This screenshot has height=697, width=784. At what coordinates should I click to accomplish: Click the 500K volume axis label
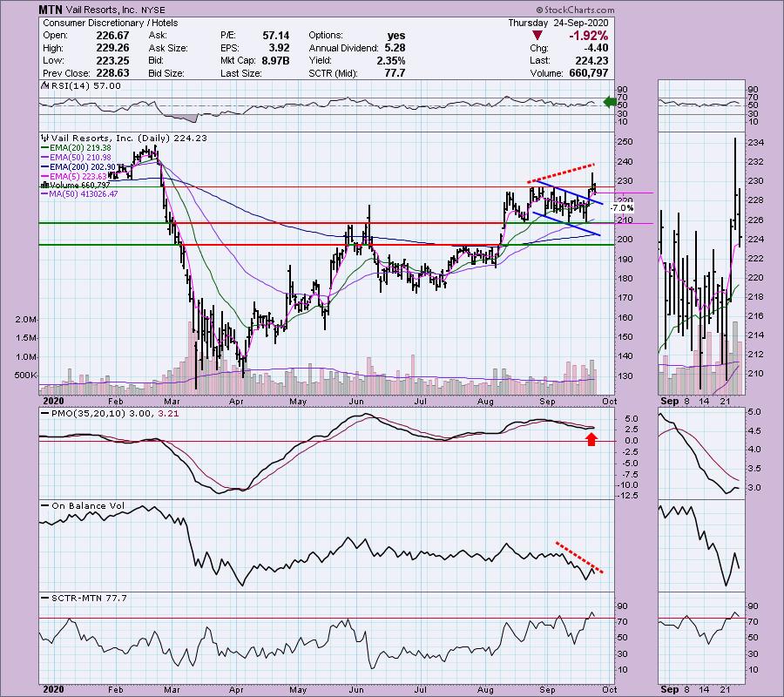click(x=26, y=376)
